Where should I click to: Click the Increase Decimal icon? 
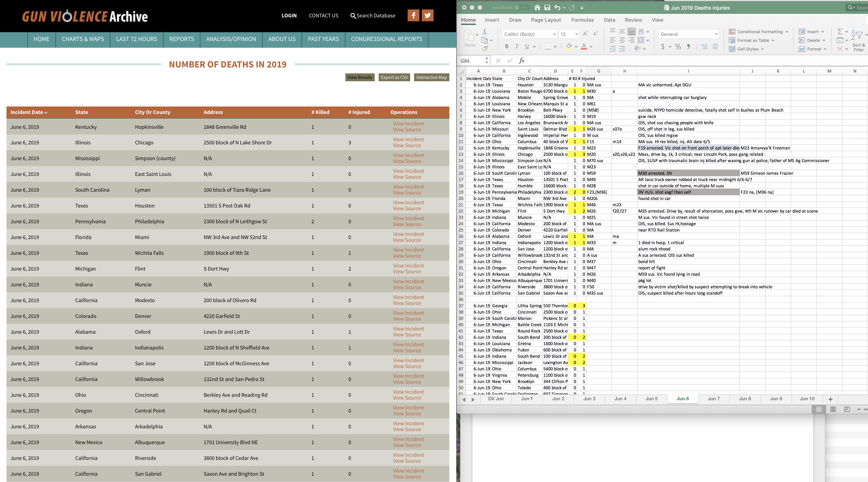coord(704,47)
